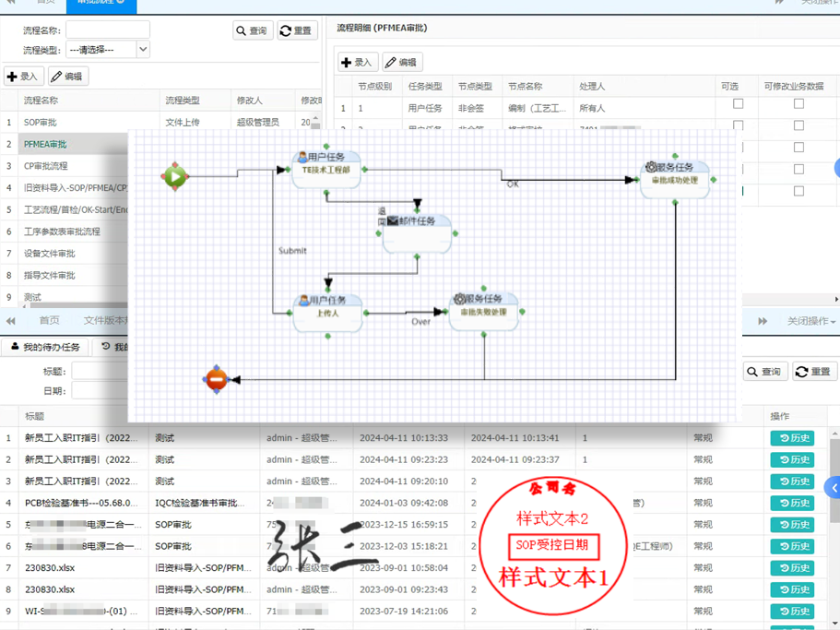Click 查询 search button in top-left panel

pos(253,30)
